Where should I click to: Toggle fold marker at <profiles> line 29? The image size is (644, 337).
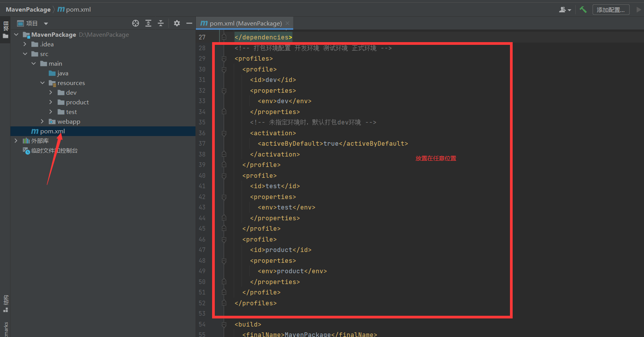224,59
